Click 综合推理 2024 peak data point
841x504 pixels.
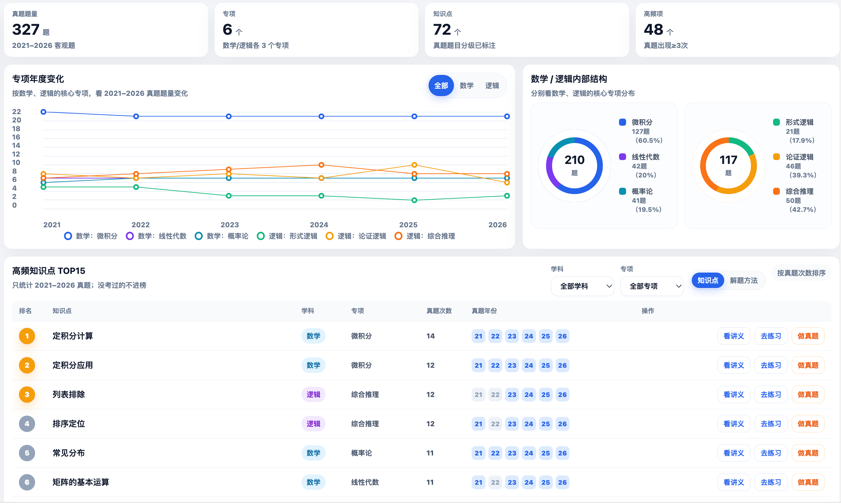point(321,165)
